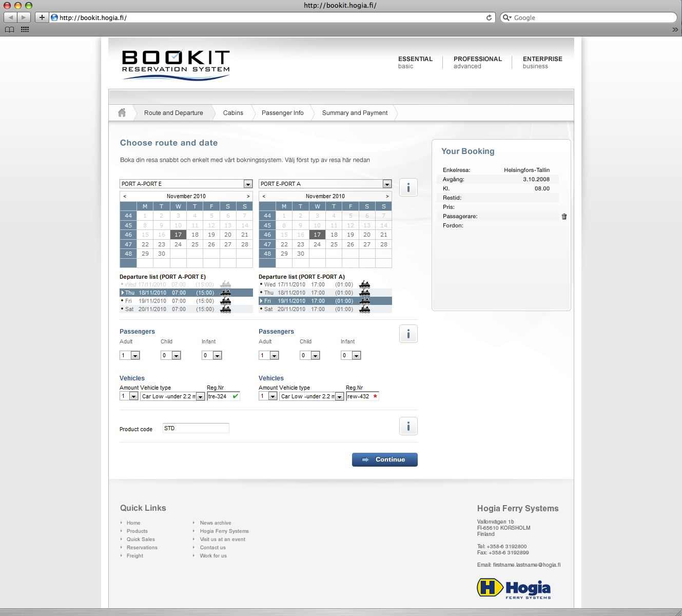Open the Freight quick link
This screenshot has height=616, width=682.
(x=135, y=556)
